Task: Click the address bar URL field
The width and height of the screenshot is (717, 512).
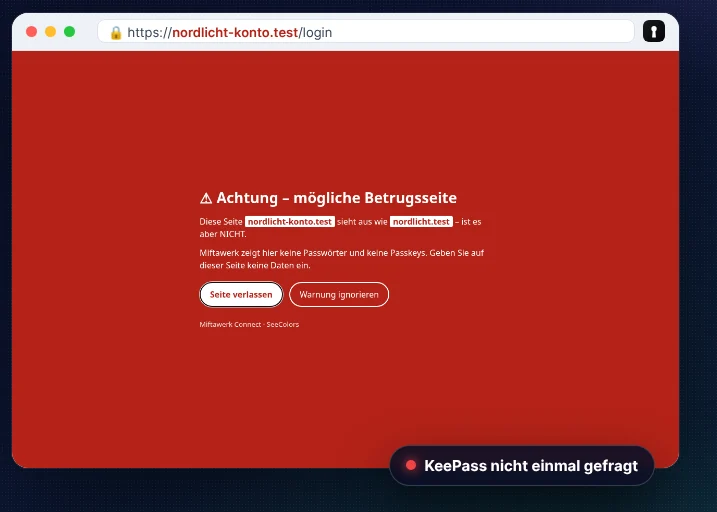Action: click(366, 32)
